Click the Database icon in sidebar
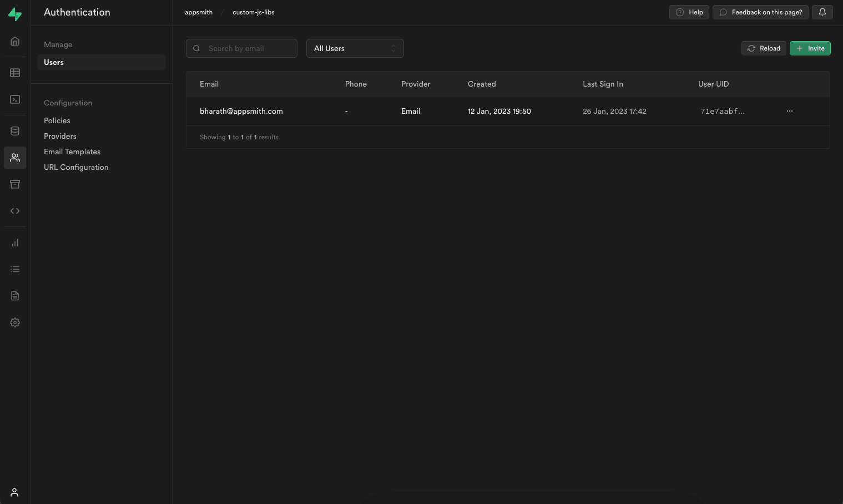Image resolution: width=843 pixels, height=504 pixels. pyautogui.click(x=15, y=131)
